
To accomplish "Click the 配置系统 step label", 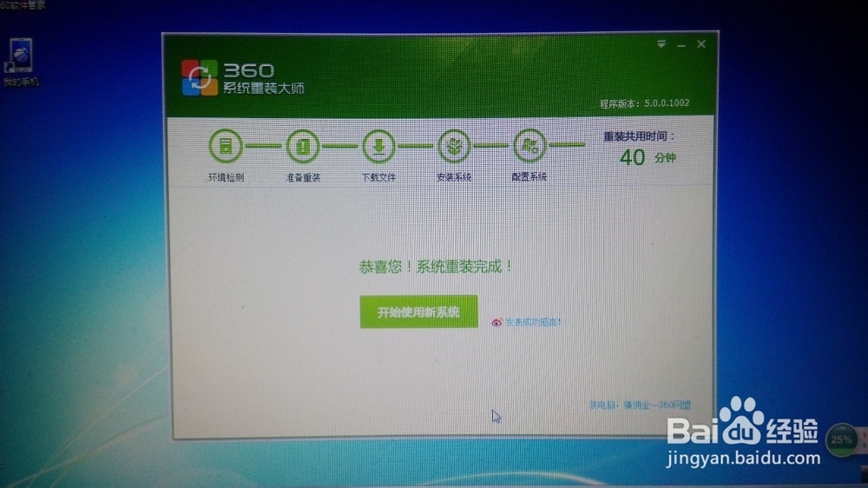I will (529, 176).
